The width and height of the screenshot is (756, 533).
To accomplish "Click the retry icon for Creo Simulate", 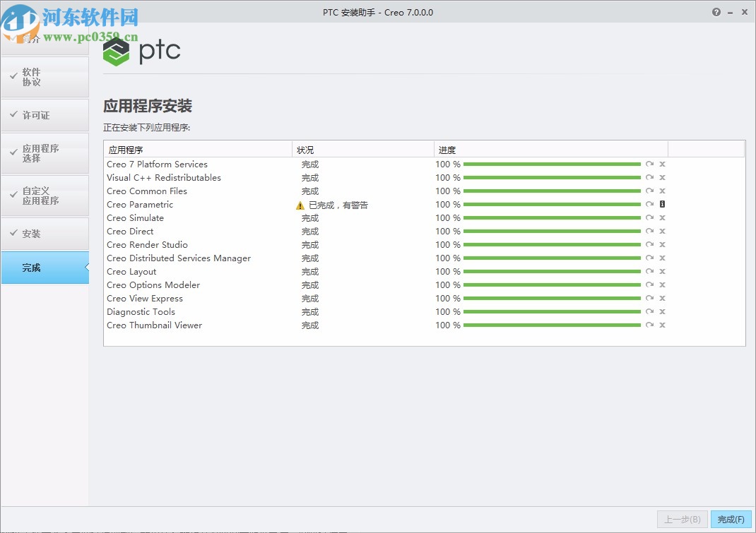I will point(649,217).
